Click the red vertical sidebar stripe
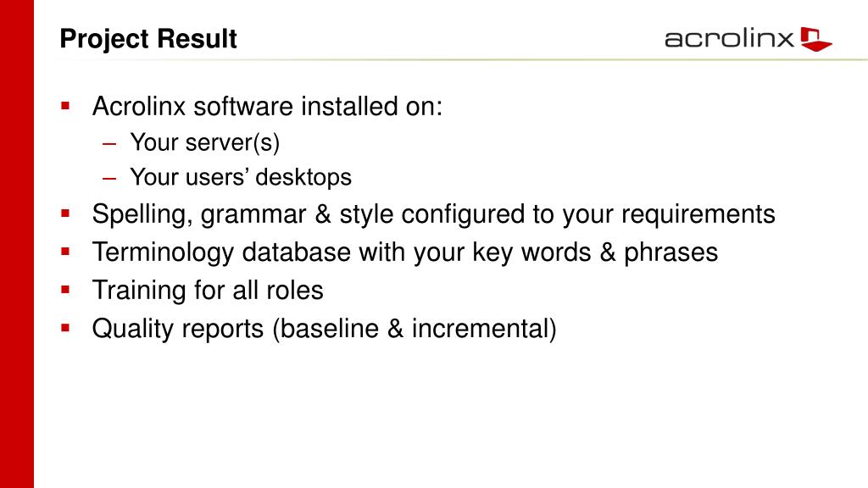This screenshot has width=868, height=488. [x=17, y=244]
